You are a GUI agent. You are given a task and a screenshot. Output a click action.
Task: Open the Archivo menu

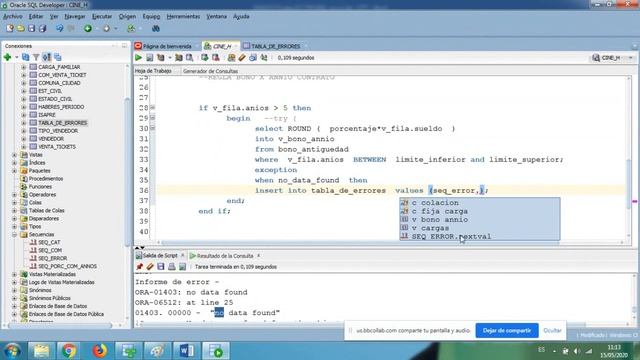click(13, 16)
